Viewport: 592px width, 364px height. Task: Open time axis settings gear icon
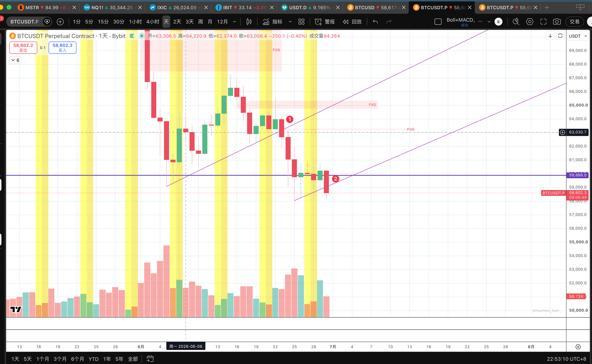[578, 347]
